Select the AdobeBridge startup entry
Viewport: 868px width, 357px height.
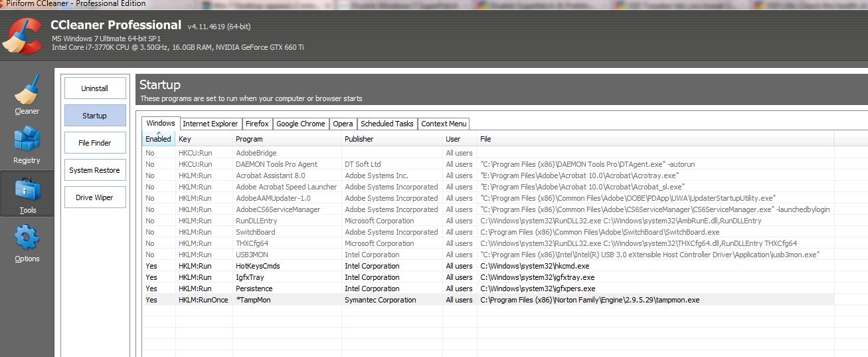click(488, 153)
